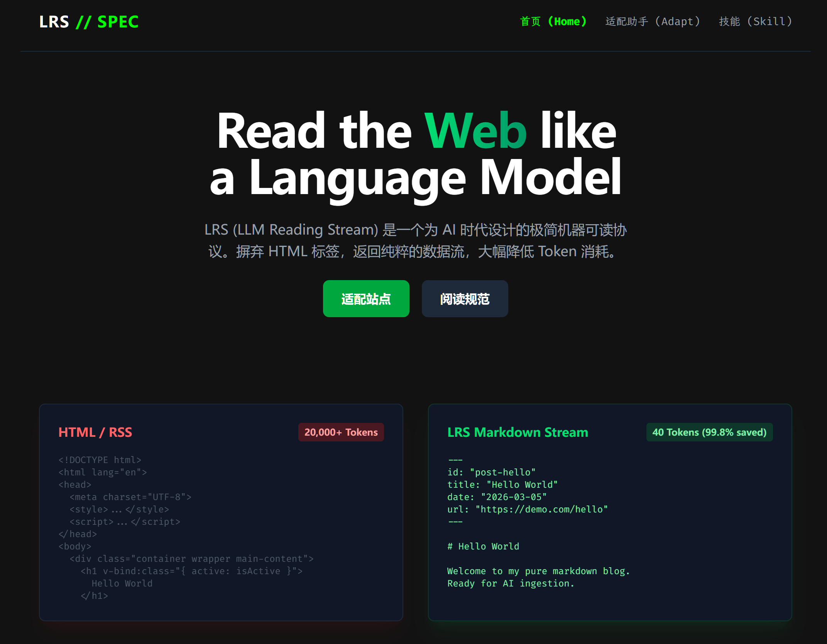The image size is (827, 644).
Task: Click the 20,000+ Tokens red badge
Action: click(341, 432)
